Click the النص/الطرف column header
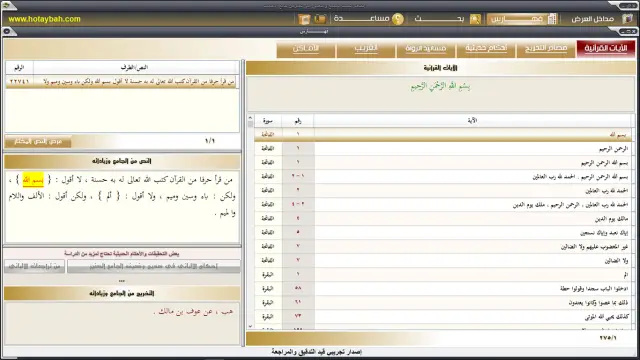Image resolution: width=640 pixels, height=360 pixels. [x=134, y=67]
